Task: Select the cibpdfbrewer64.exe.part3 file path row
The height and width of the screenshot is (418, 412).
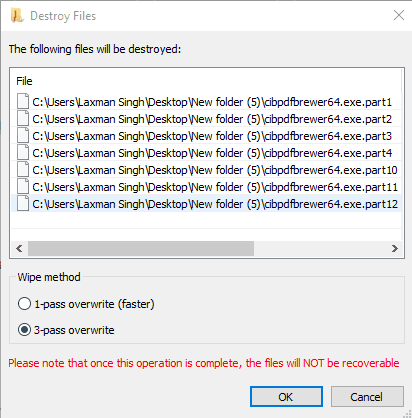Action: coord(206,136)
